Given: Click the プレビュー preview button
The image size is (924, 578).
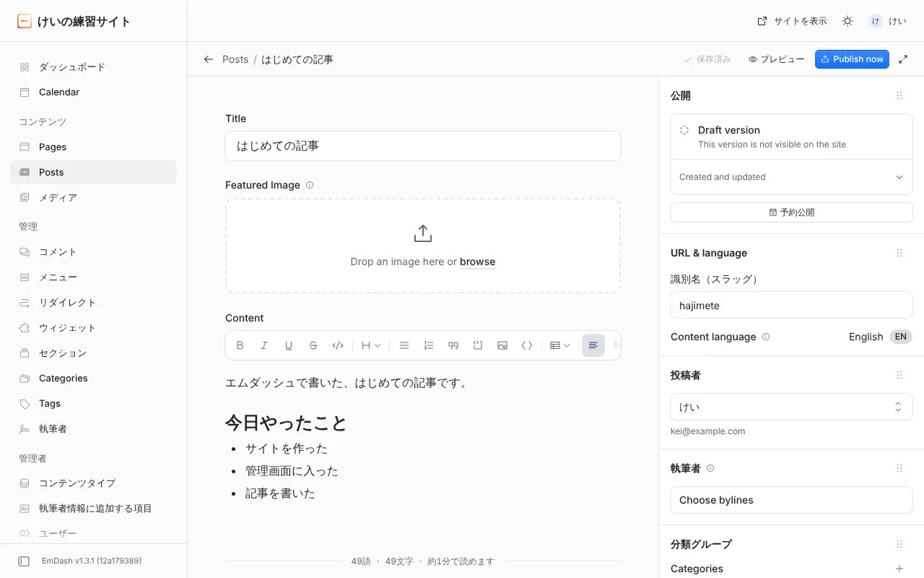Looking at the screenshot, I should [x=776, y=59].
